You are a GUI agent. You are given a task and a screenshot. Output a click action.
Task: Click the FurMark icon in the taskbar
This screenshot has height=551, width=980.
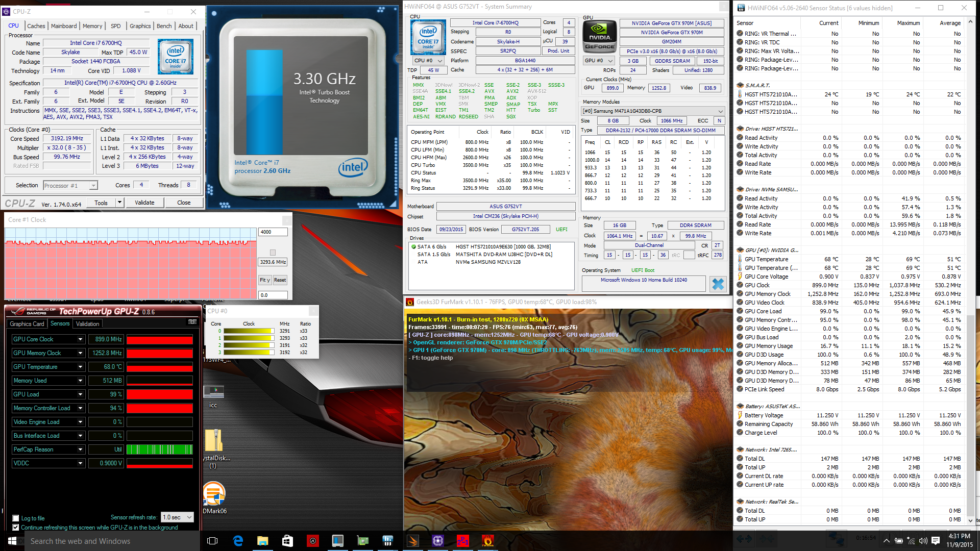click(x=487, y=541)
